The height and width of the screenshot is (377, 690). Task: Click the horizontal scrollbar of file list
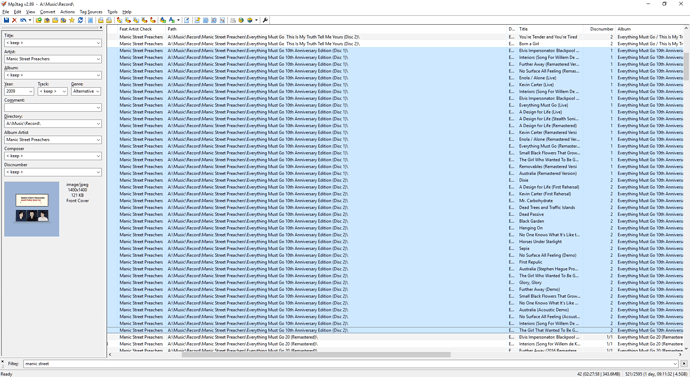pos(316,355)
